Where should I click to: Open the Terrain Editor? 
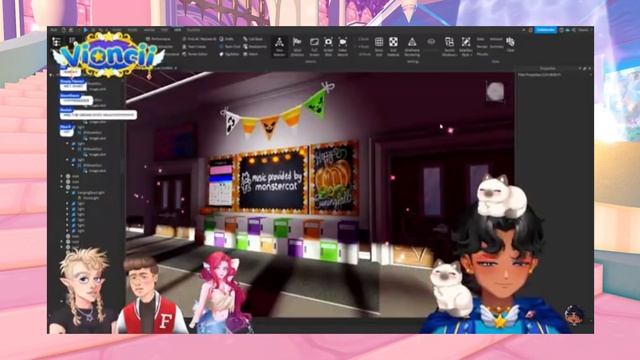click(195, 54)
